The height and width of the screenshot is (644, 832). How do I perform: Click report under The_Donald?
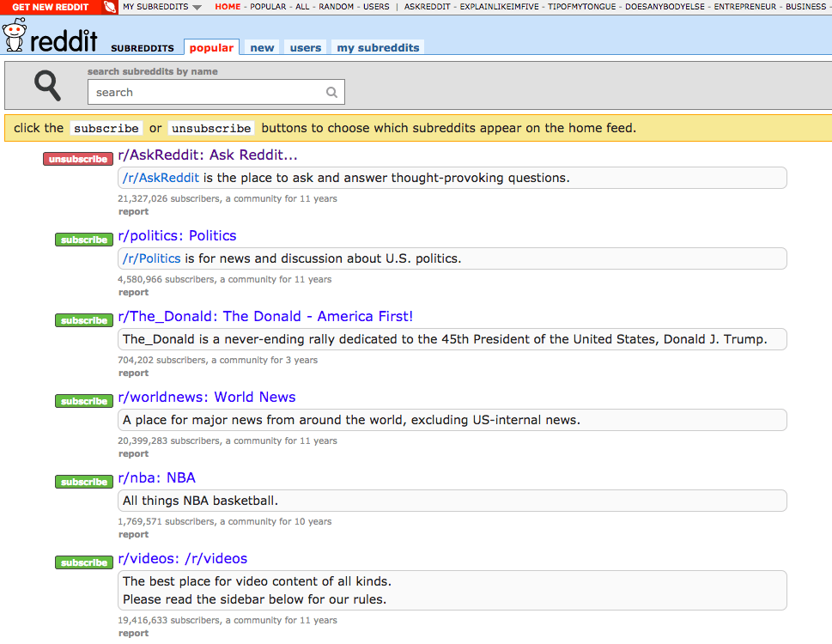133,373
